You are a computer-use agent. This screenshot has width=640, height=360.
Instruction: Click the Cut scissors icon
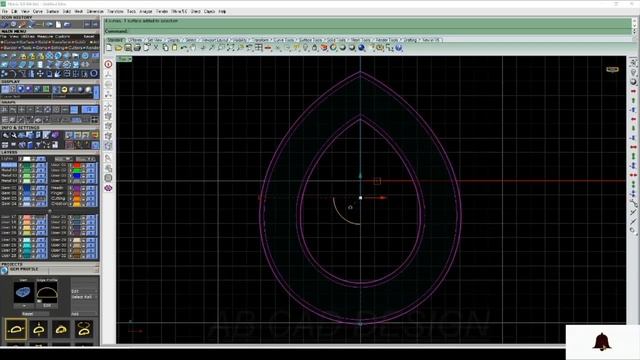156,48
